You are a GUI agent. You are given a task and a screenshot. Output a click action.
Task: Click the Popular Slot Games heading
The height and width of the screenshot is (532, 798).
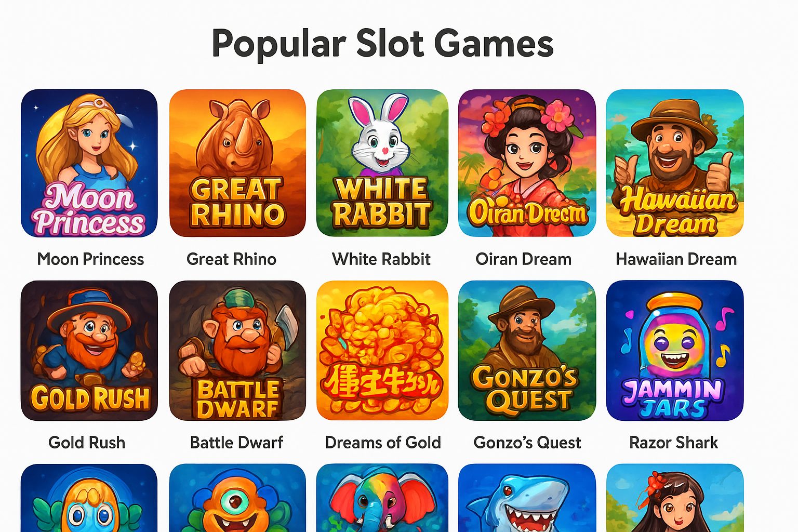tap(383, 44)
